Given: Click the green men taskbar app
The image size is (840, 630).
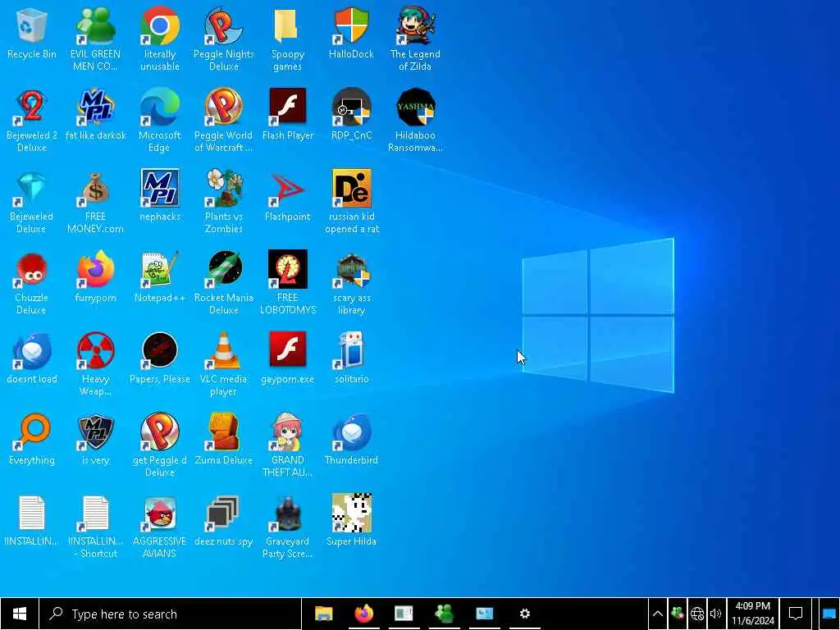Looking at the screenshot, I should click(444, 614).
